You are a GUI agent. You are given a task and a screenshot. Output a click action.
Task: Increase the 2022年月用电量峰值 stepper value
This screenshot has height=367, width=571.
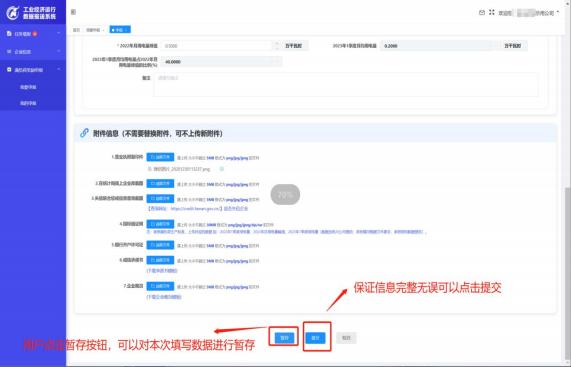276,43
